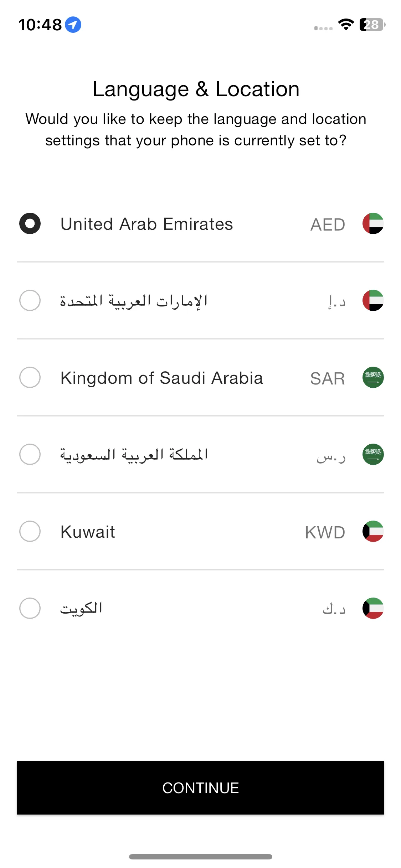401x868 pixels.
Task: Tap the Saudi flag beside SAR
Action: tap(373, 377)
